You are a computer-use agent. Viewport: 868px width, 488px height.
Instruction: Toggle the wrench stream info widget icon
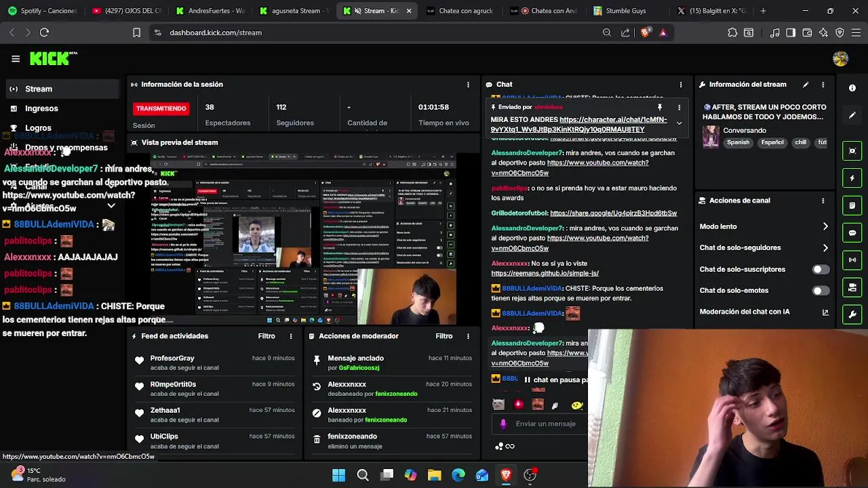[852, 315]
